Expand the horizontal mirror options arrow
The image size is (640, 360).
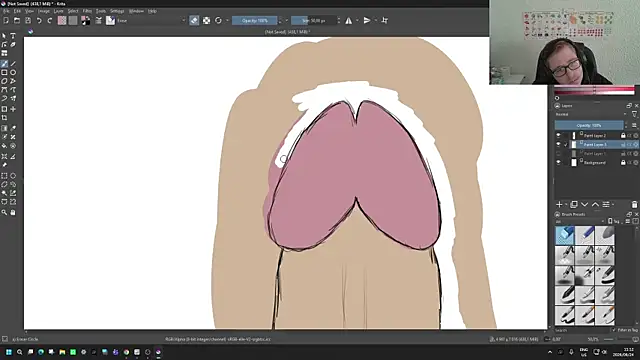[357, 20]
